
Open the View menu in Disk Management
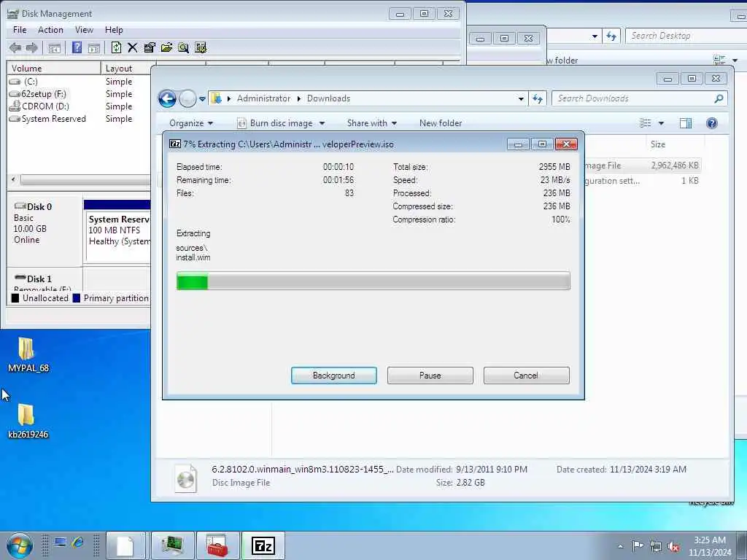84,30
